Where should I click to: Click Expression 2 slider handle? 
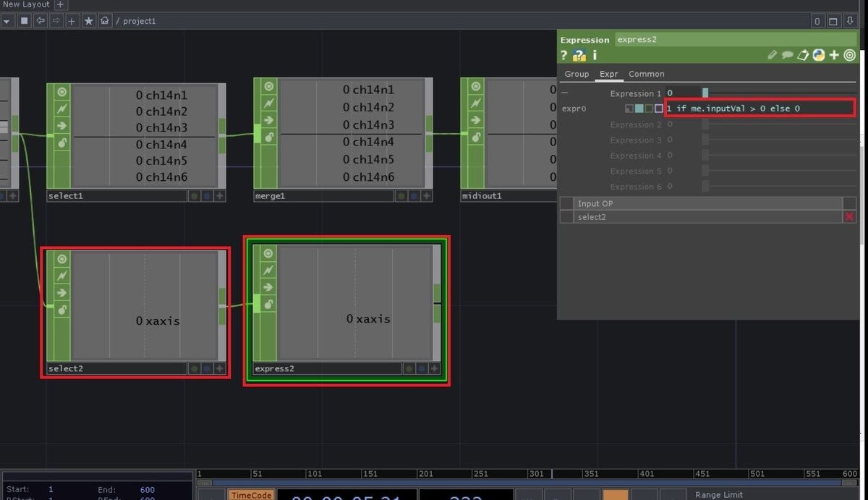705,124
